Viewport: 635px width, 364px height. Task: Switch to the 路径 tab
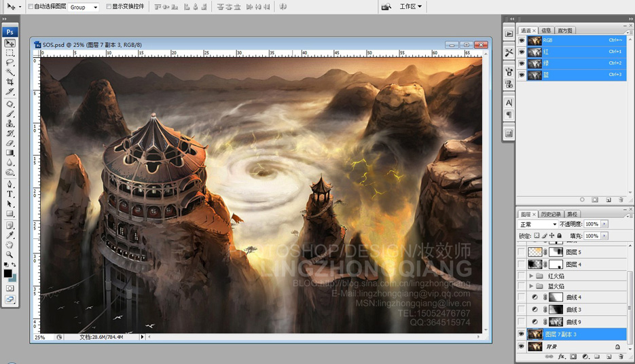pos(573,214)
